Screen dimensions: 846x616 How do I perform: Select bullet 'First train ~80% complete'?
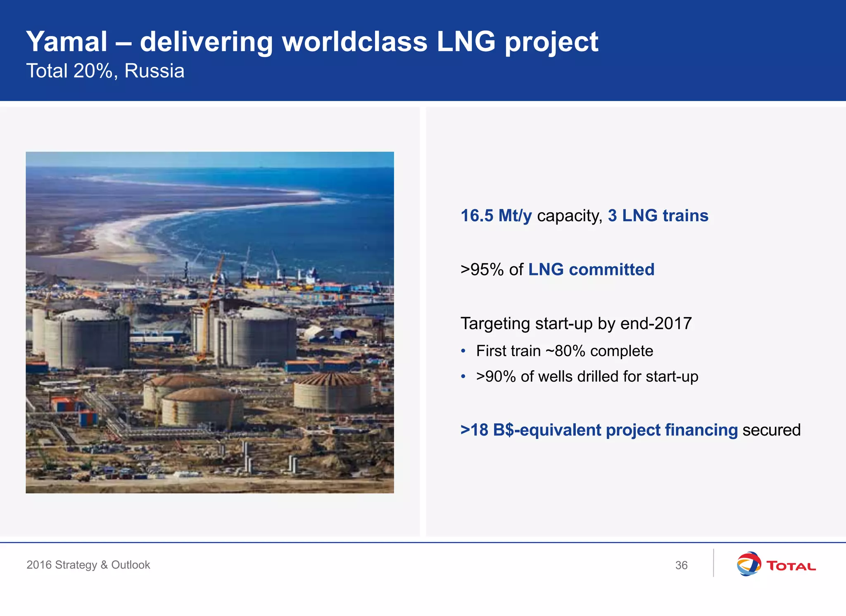click(x=565, y=351)
